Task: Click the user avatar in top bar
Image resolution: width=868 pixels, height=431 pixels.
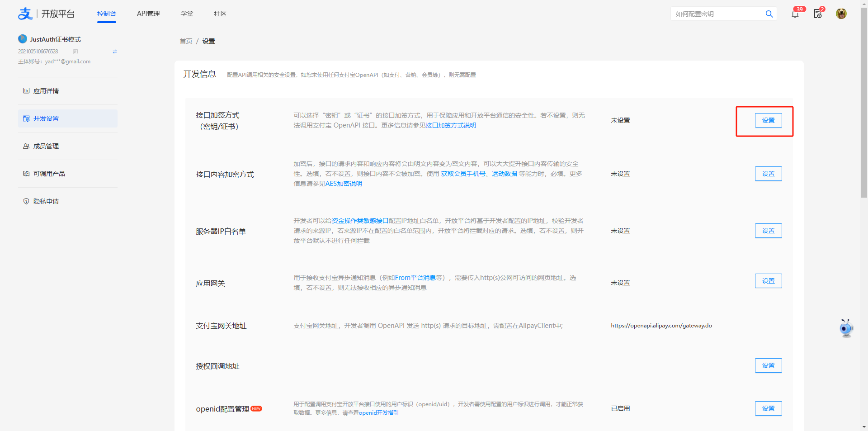Action: [x=841, y=14]
